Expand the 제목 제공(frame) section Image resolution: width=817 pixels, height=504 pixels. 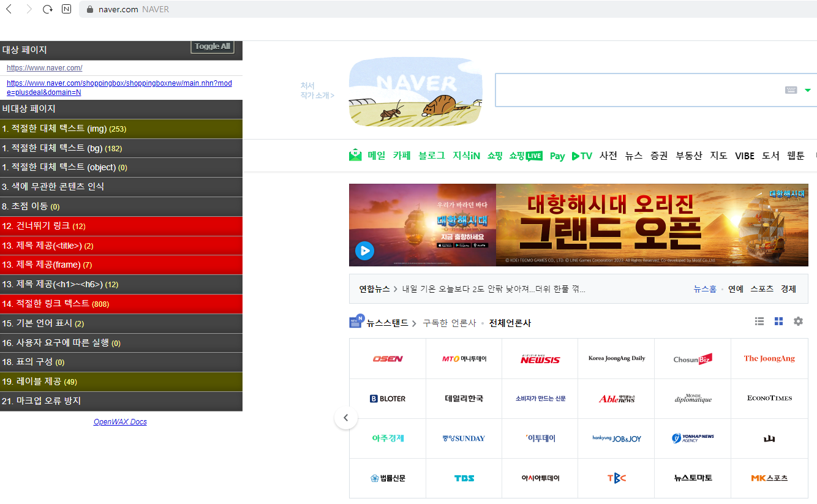121,265
